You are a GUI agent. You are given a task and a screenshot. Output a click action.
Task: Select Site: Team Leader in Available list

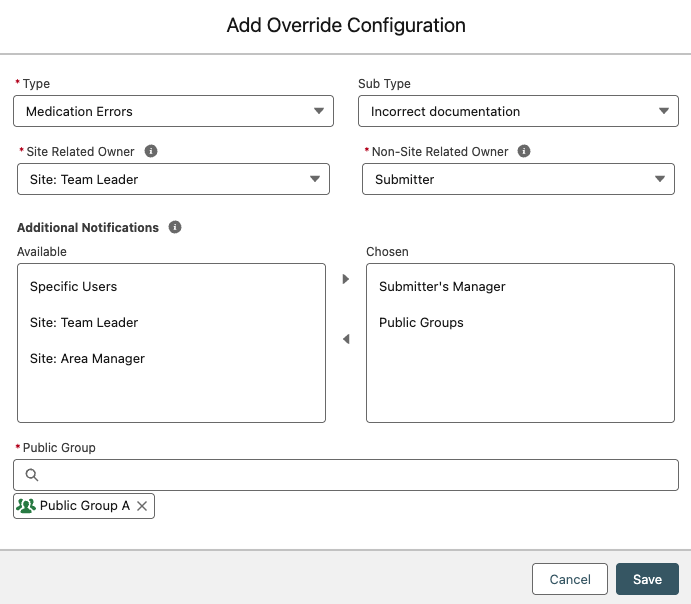click(x=84, y=323)
